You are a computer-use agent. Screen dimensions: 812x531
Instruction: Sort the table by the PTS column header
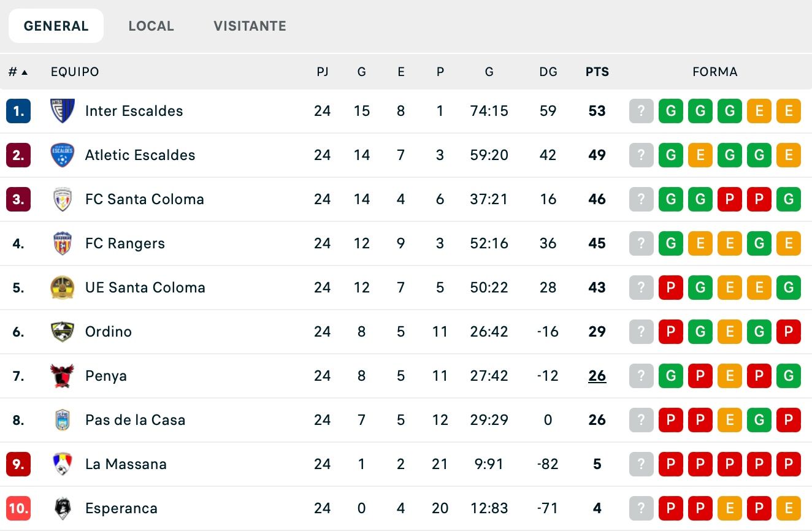point(597,72)
